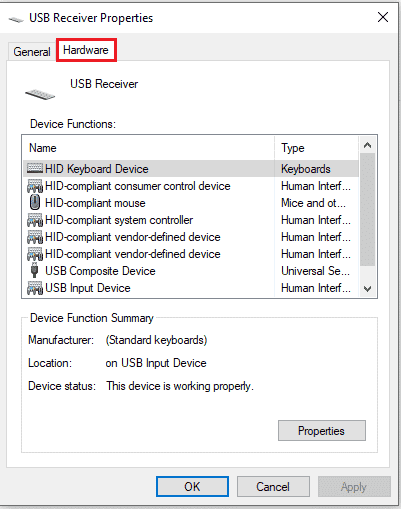Switch to the General tab
The width and height of the screenshot is (401, 509).
[32, 52]
